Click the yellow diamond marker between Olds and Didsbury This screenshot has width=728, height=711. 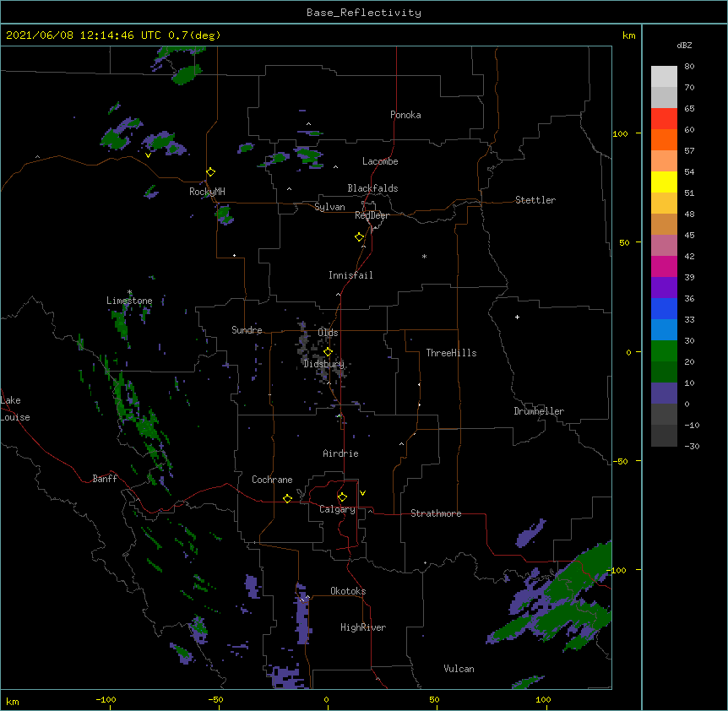328,352
